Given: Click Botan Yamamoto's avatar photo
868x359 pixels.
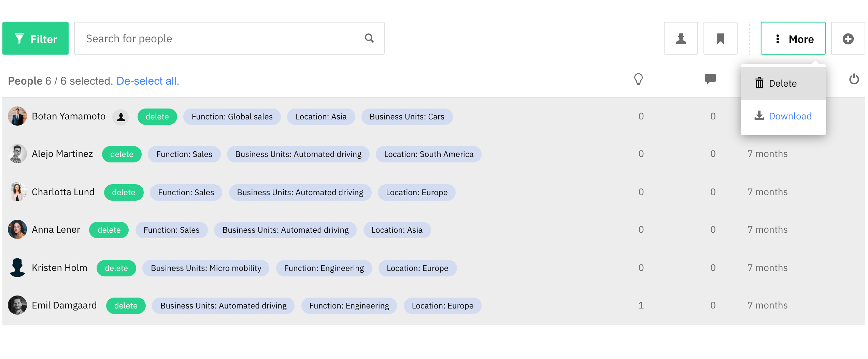Looking at the screenshot, I should [x=17, y=116].
